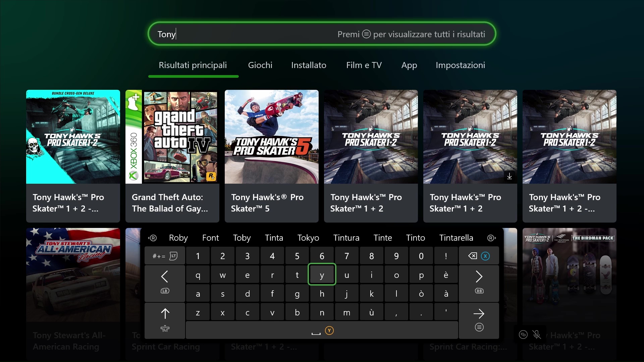Tap the ò key
644x362 pixels.
point(421,294)
